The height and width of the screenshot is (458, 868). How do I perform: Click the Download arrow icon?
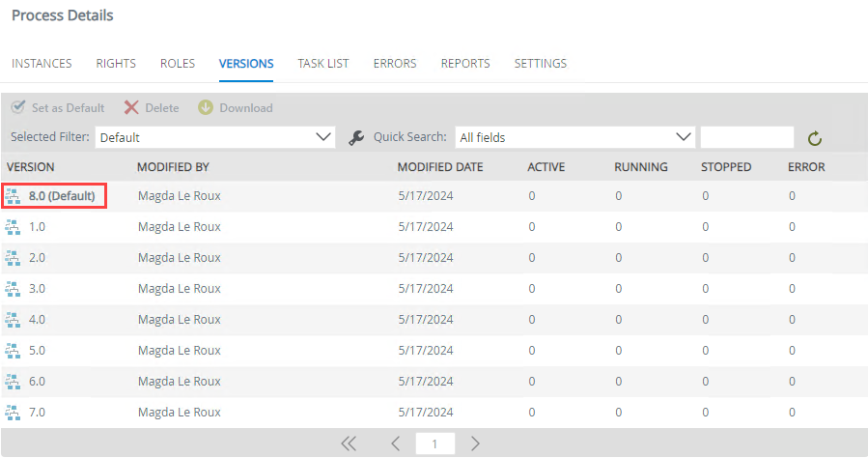pyautogui.click(x=206, y=108)
